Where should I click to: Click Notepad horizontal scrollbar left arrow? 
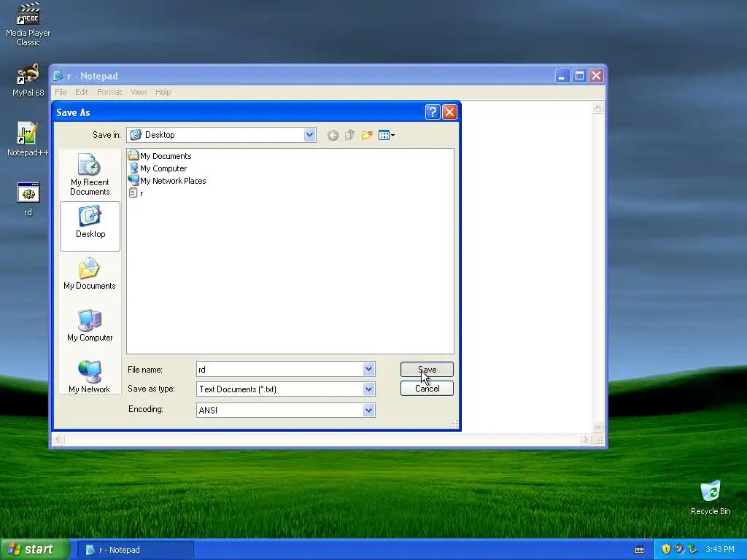[58, 439]
